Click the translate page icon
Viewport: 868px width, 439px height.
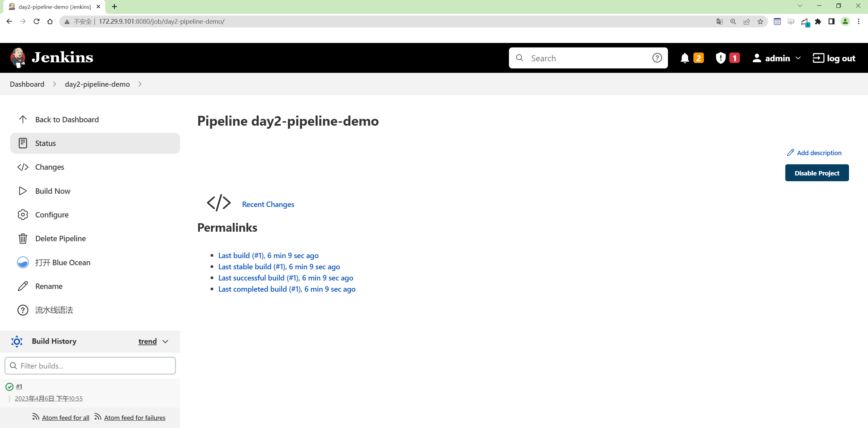[x=719, y=21]
